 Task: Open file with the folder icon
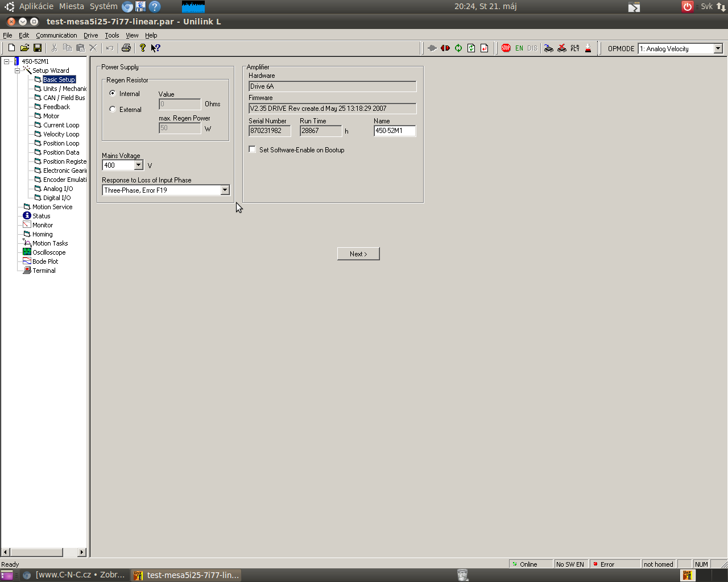24,48
